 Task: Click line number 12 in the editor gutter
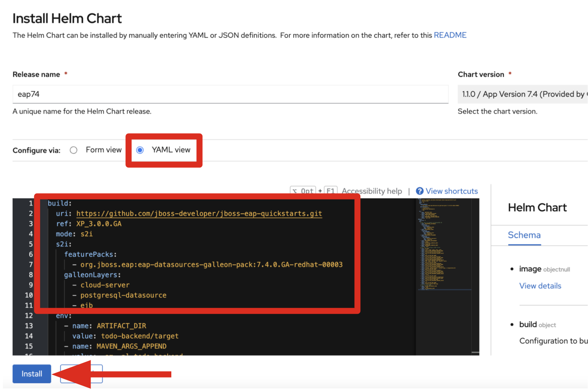[x=28, y=316]
